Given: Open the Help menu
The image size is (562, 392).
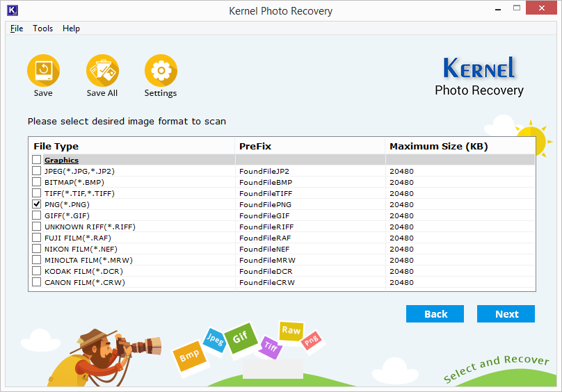Looking at the screenshot, I should (71, 28).
